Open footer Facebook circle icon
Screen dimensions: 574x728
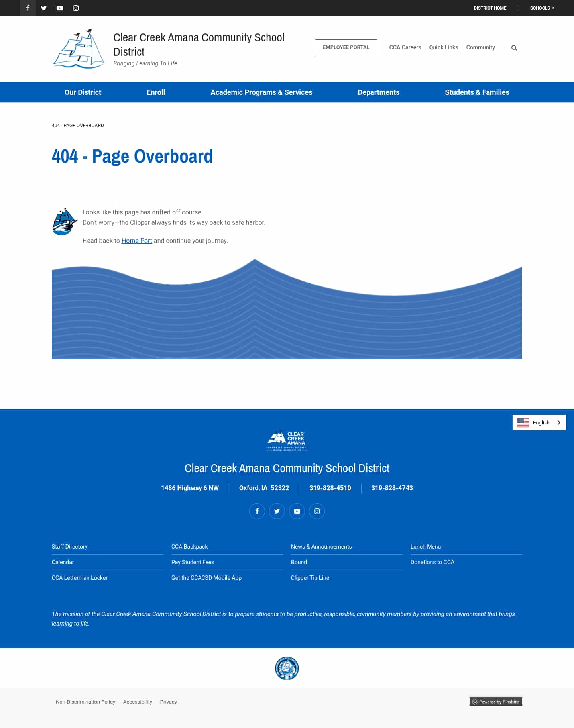tap(257, 511)
